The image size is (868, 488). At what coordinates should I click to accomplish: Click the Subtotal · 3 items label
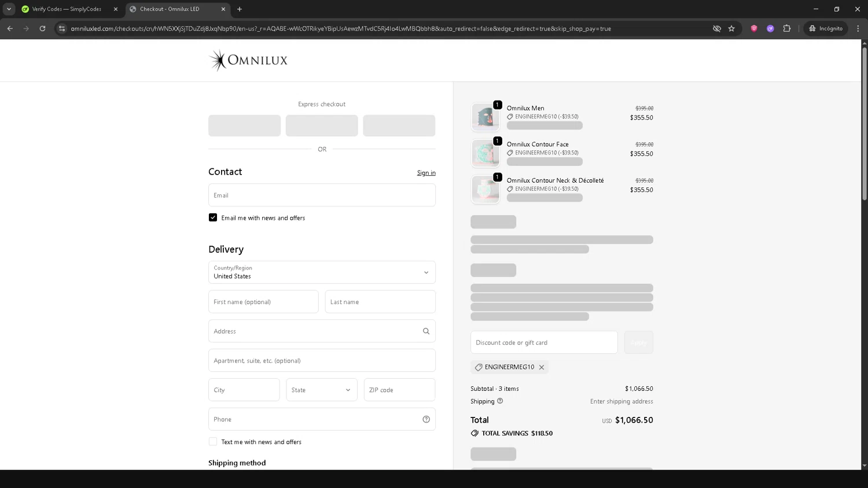pyautogui.click(x=495, y=389)
